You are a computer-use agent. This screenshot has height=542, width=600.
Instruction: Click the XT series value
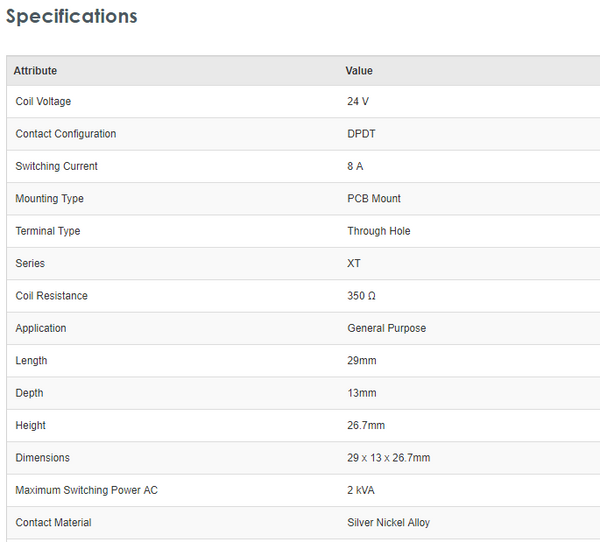coord(354,264)
